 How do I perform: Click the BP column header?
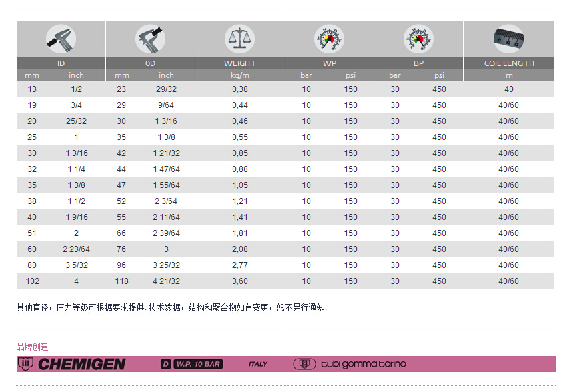coord(418,63)
